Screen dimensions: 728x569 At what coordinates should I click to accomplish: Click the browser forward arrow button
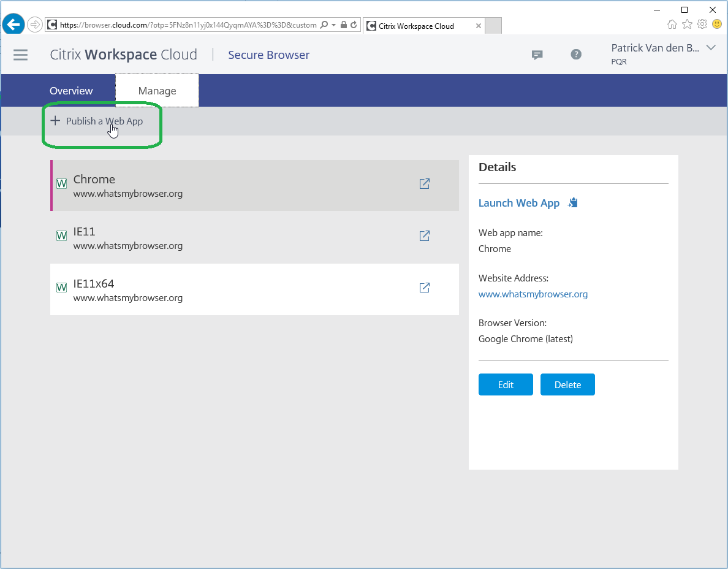pos(34,25)
